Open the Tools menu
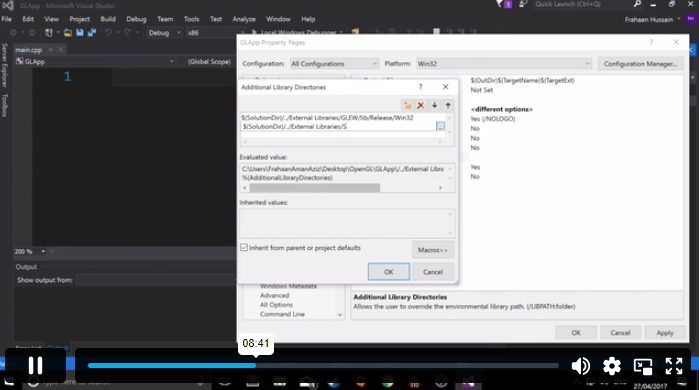The height and width of the screenshot is (390, 699). tap(192, 19)
